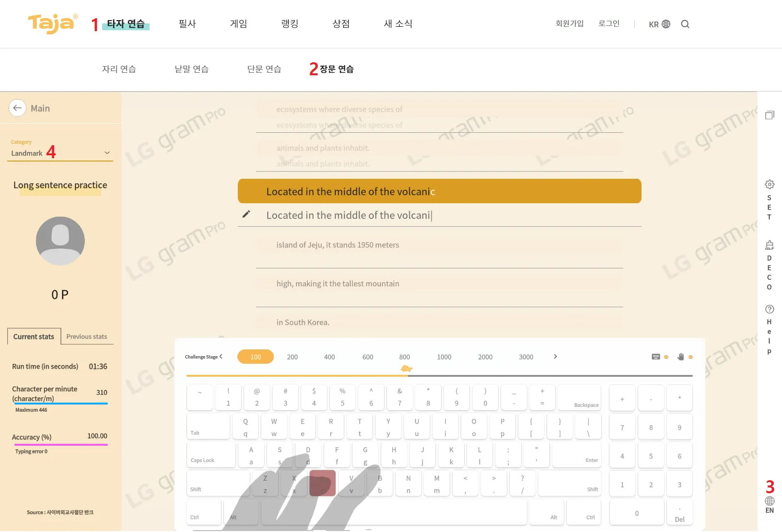Viewport: 782px width, 532px height.
Task: Select challenge stage 200
Action: tap(292, 357)
